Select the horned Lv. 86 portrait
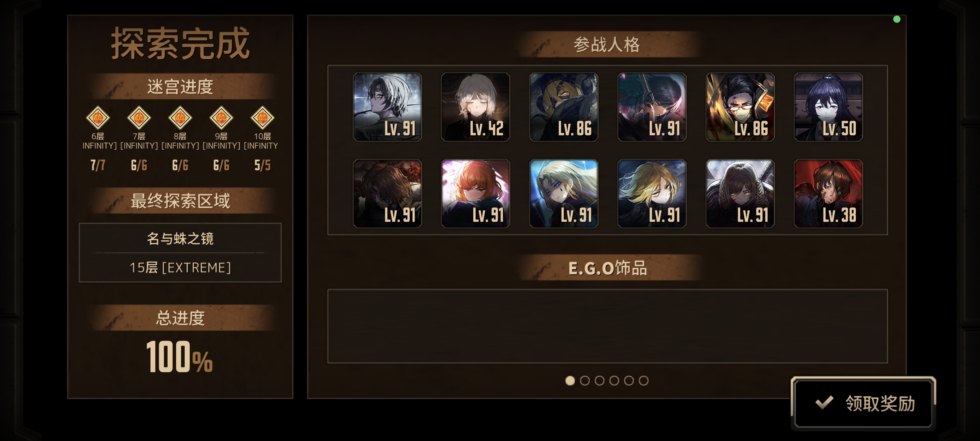The width and height of the screenshot is (980, 441). (564, 107)
